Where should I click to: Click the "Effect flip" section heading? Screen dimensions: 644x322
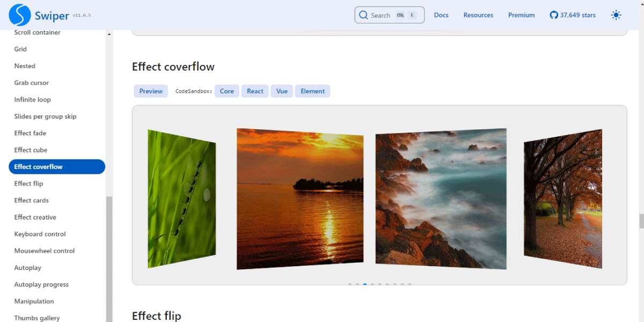pos(157,316)
